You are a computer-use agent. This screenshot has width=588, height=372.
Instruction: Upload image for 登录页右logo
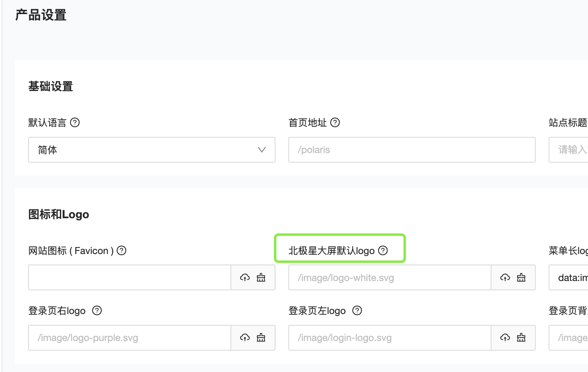tap(245, 337)
